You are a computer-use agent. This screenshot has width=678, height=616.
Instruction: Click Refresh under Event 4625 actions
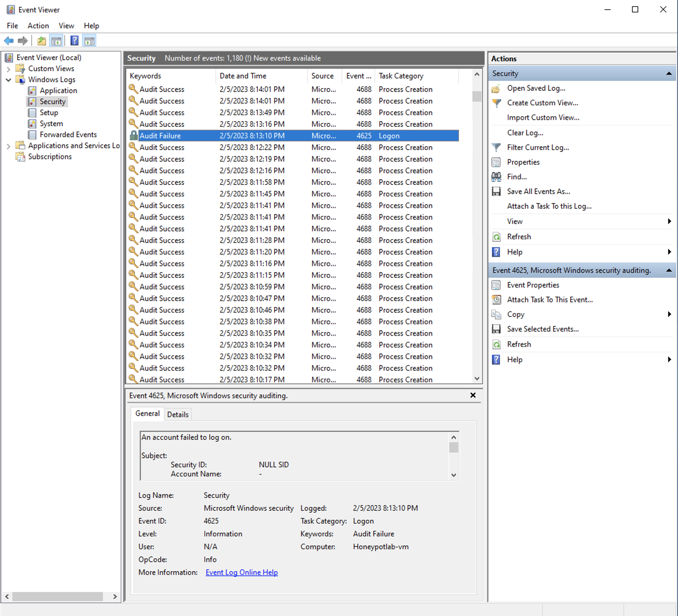(x=519, y=344)
